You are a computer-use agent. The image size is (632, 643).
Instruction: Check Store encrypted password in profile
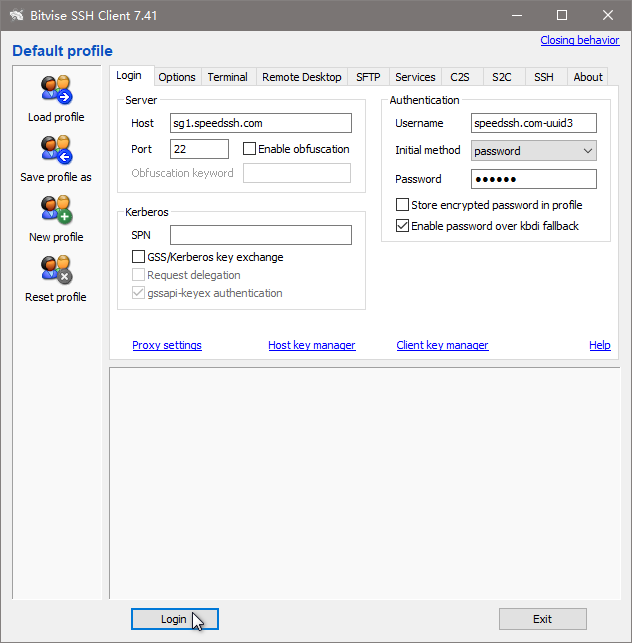click(x=402, y=205)
